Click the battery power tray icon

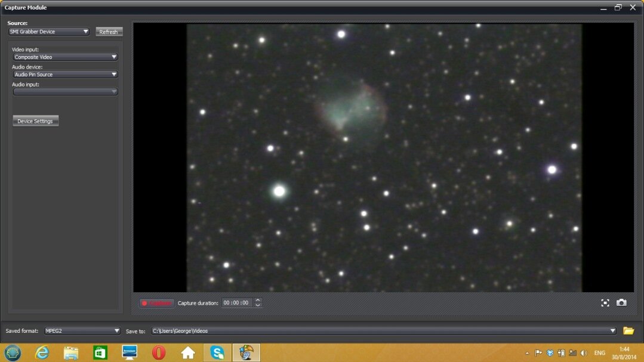click(562, 353)
